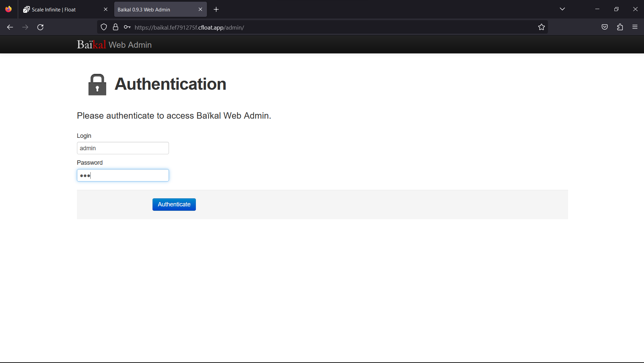Go forward to next page
This screenshot has width=644, height=363.
point(25,27)
